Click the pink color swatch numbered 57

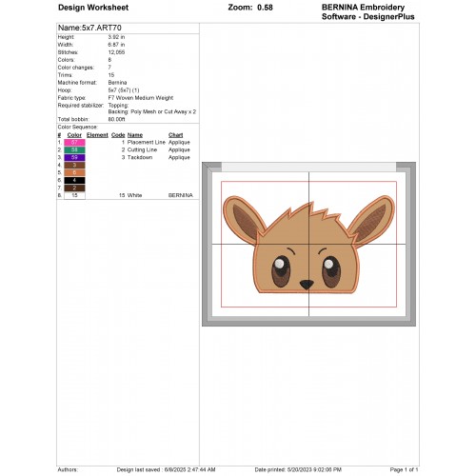(74, 143)
